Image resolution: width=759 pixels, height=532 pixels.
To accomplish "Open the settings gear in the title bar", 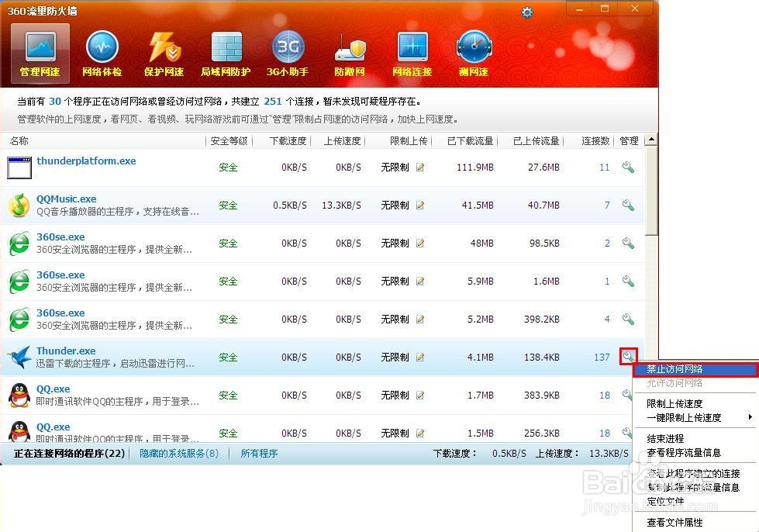I will [x=527, y=12].
